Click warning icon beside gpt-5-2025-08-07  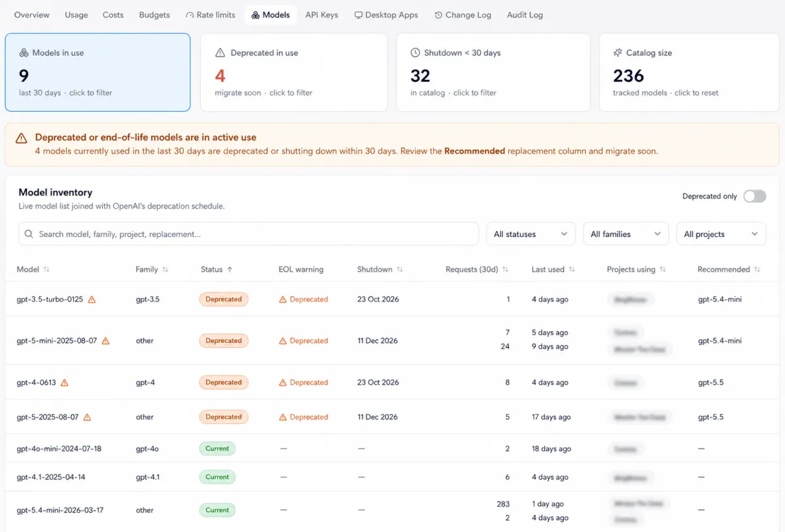(87, 417)
